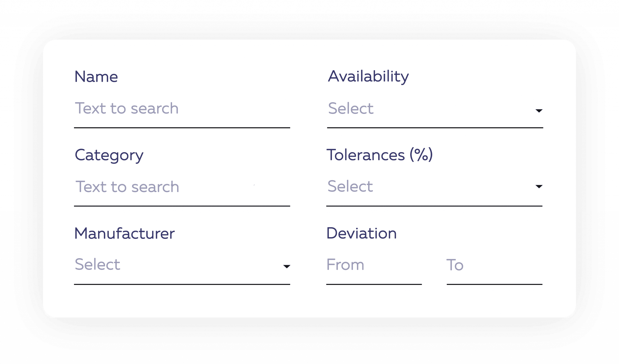Click the Manufacturer field label
This screenshot has height=364, width=619.
pos(124,233)
